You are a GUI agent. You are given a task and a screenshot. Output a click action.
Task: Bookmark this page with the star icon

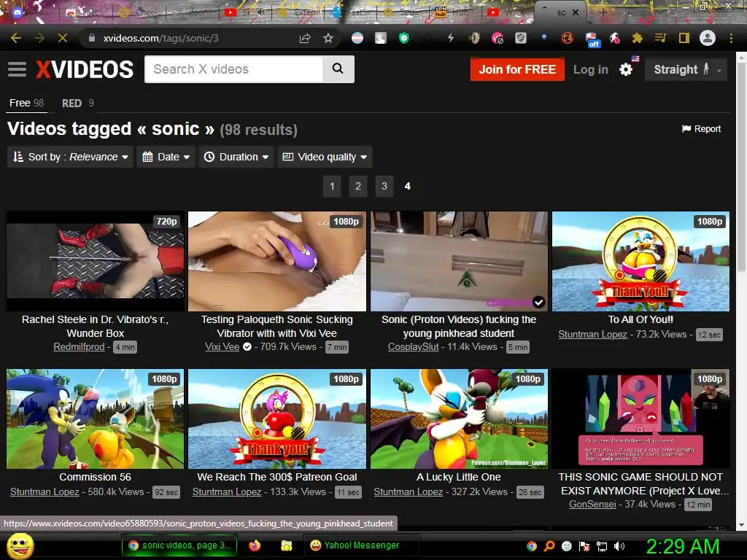[328, 38]
